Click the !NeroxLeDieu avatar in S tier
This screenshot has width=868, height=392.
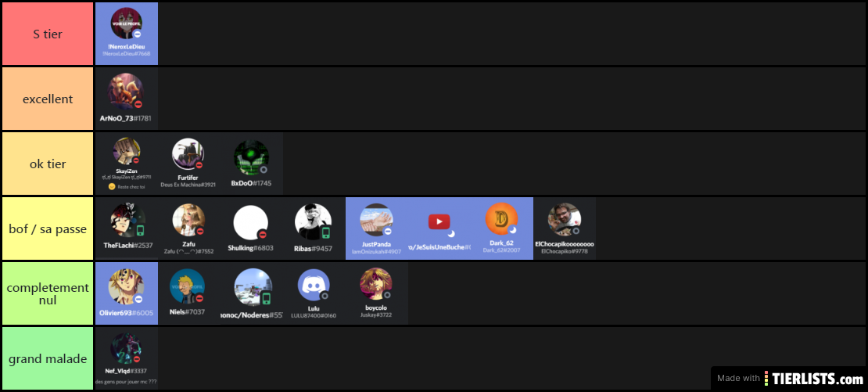[126, 23]
